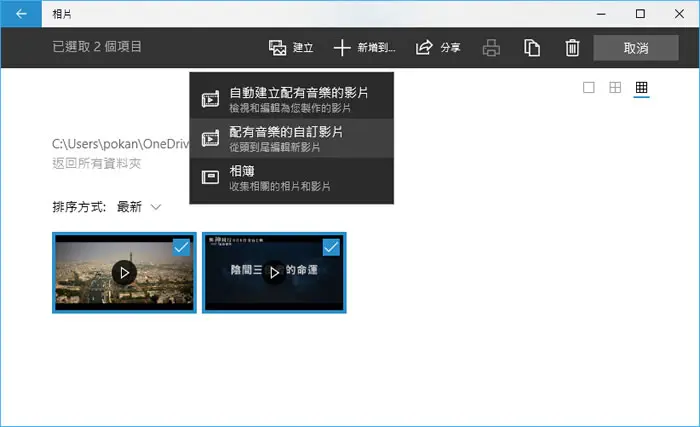Play the Paris Eiffel Tower video
Viewport: 700px width, 427px height.
[x=124, y=272]
